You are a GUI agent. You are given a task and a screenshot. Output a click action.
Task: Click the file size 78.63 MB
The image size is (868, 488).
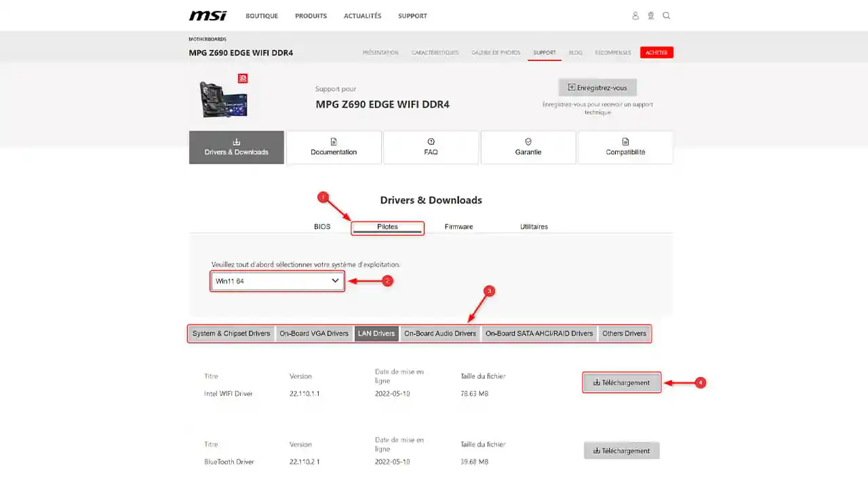(475, 394)
